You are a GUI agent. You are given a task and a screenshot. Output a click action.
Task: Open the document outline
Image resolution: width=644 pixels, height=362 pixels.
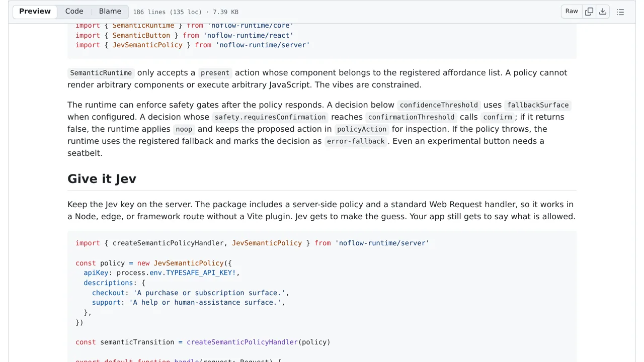click(x=620, y=12)
